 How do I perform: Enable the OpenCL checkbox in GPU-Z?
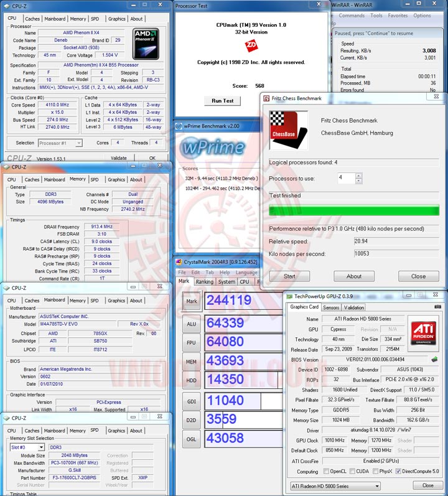click(x=326, y=471)
